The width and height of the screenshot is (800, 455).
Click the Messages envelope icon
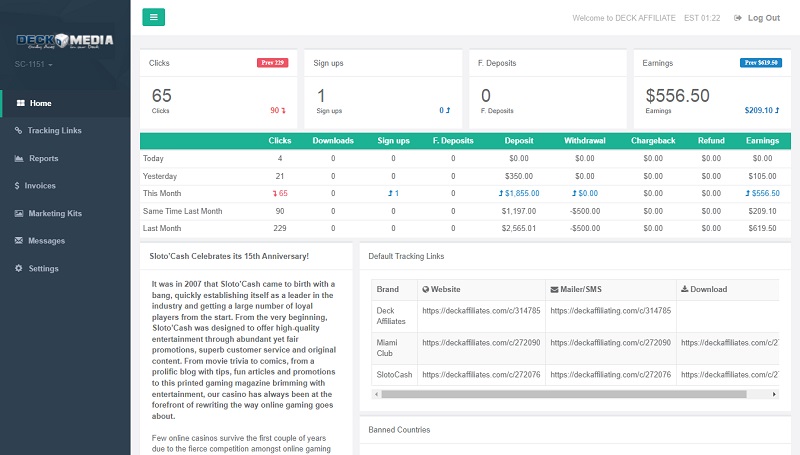(x=19, y=240)
